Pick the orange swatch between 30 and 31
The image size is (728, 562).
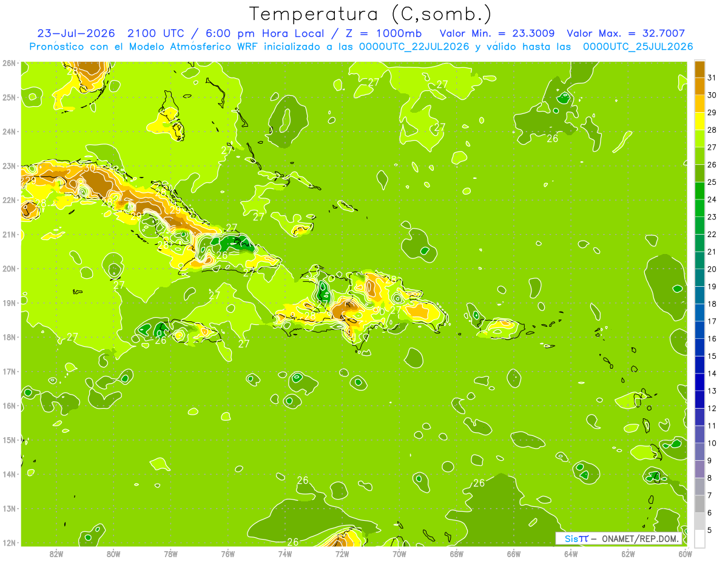click(x=699, y=86)
